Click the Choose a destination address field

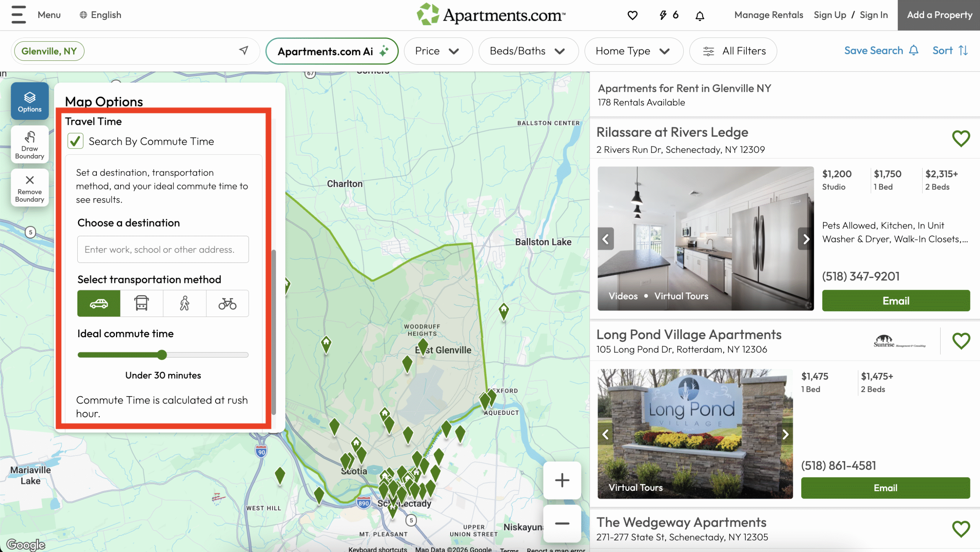(x=163, y=249)
